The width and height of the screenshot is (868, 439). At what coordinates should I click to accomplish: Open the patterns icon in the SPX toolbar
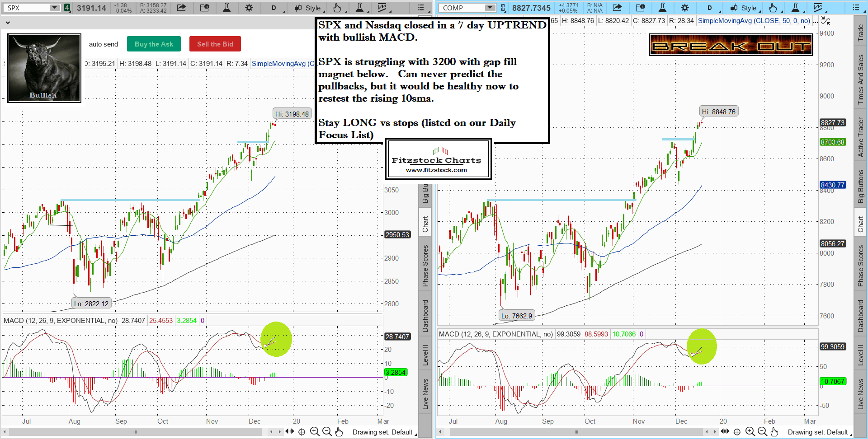[x=382, y=8]
